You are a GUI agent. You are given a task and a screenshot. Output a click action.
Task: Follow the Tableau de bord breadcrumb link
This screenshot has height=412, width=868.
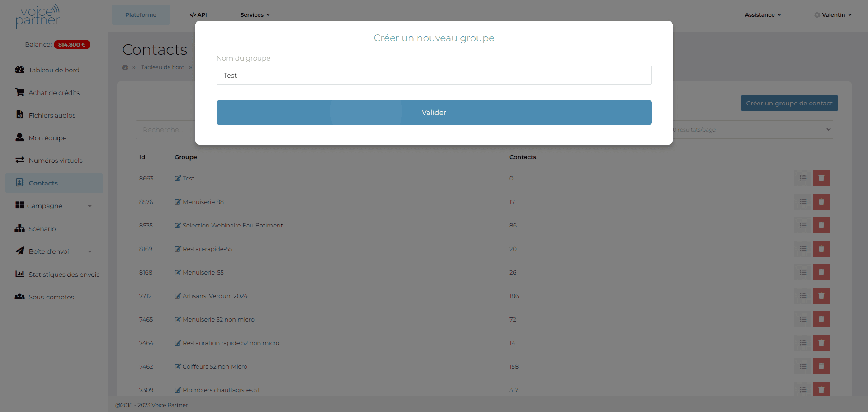[x=163, y=67]
